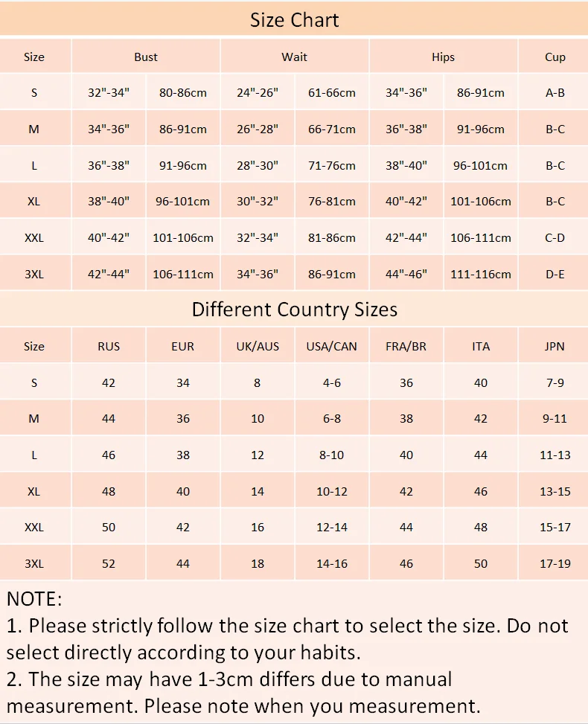Viewport: 588px width, 724px height.
Task: Click RUS size 52 cell
Action: pyautogui.click(x=109, y=563)
